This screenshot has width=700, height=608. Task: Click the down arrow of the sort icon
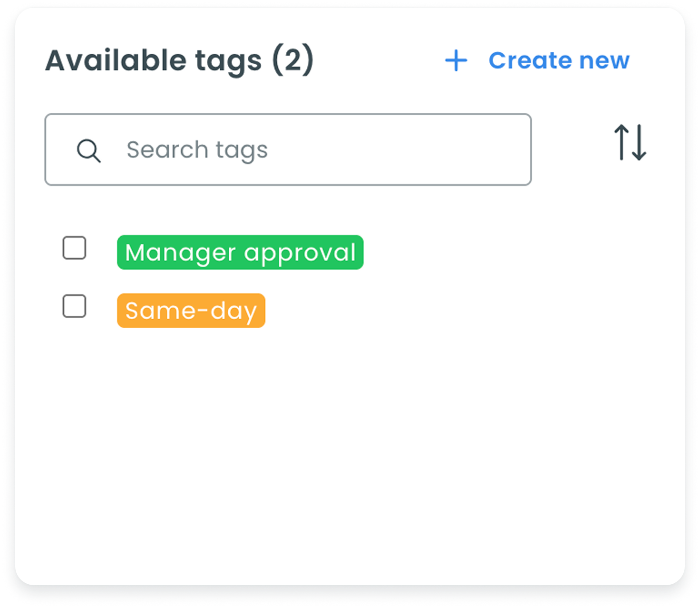click(x=639, y=142)
